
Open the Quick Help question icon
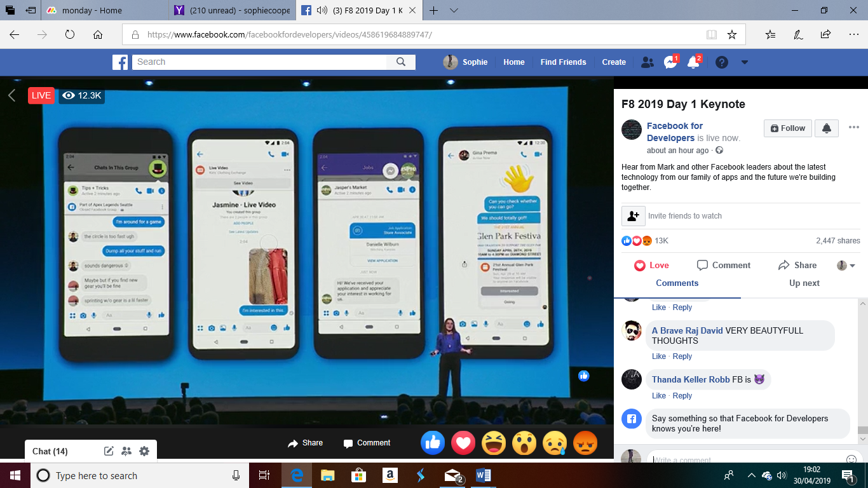point(721,62)
